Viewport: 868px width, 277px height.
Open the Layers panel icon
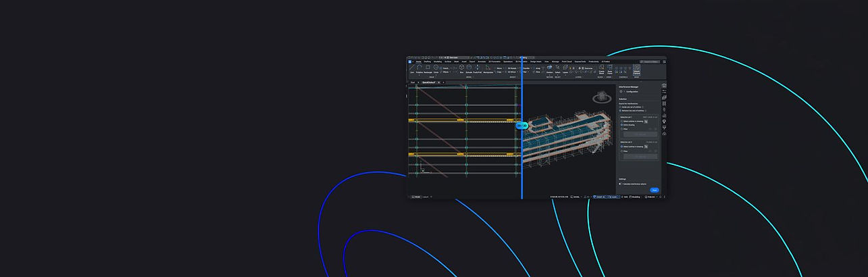click(x=565, y=69)
